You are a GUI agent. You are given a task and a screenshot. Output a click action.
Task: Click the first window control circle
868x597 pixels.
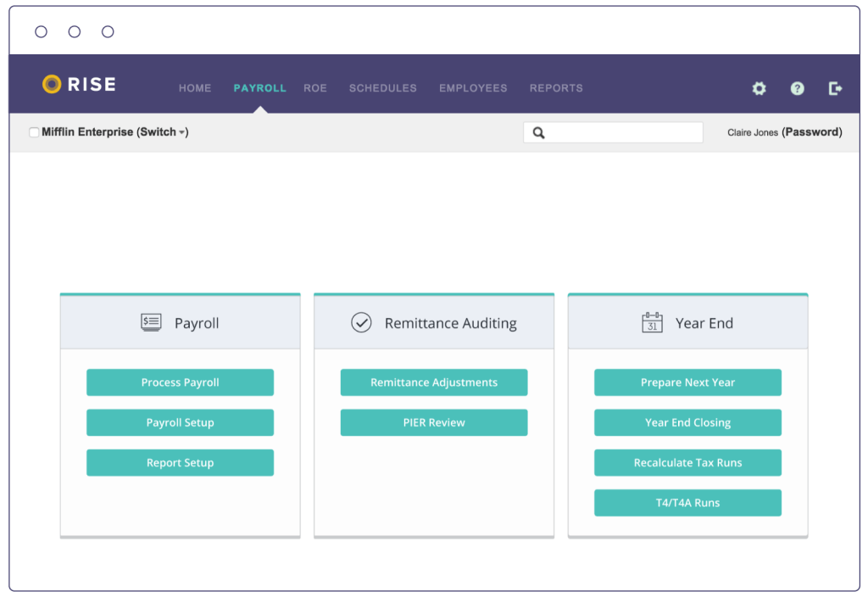[x=41, y=31]
